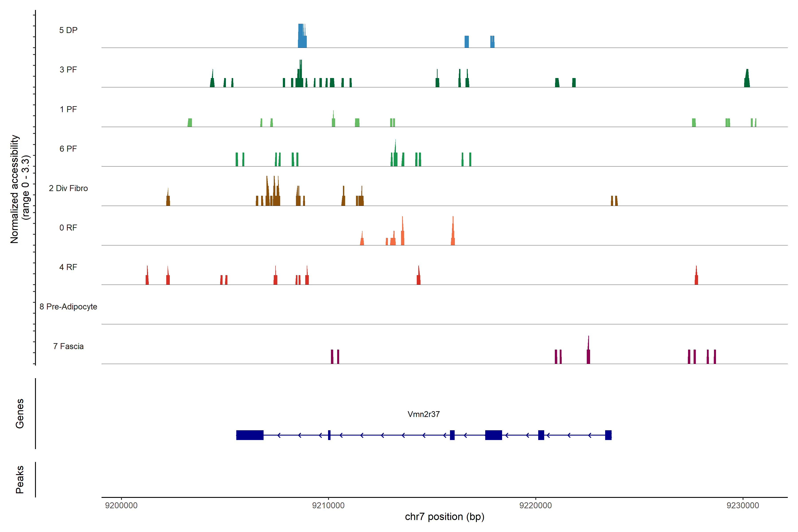Image resolution: width=798 pixels, height=532 pixels.
Task: Click the 1 PF track label
Action: pos(68,109)
